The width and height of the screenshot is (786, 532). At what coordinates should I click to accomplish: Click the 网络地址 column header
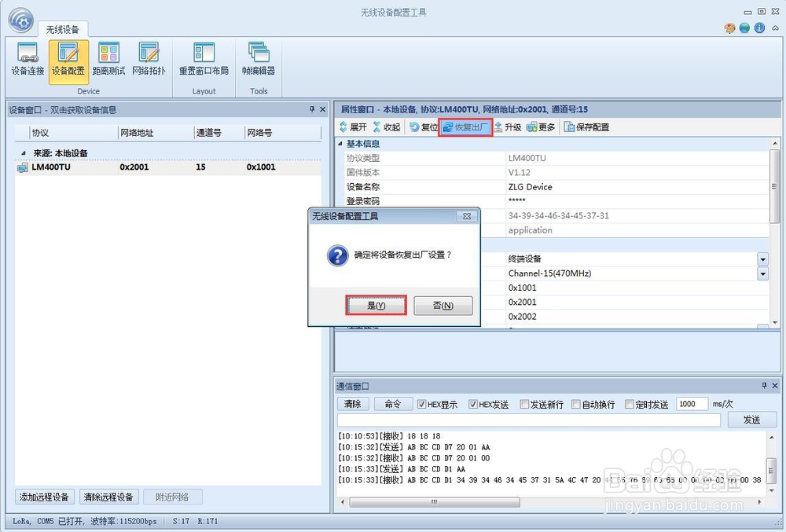tap(156, 133)
